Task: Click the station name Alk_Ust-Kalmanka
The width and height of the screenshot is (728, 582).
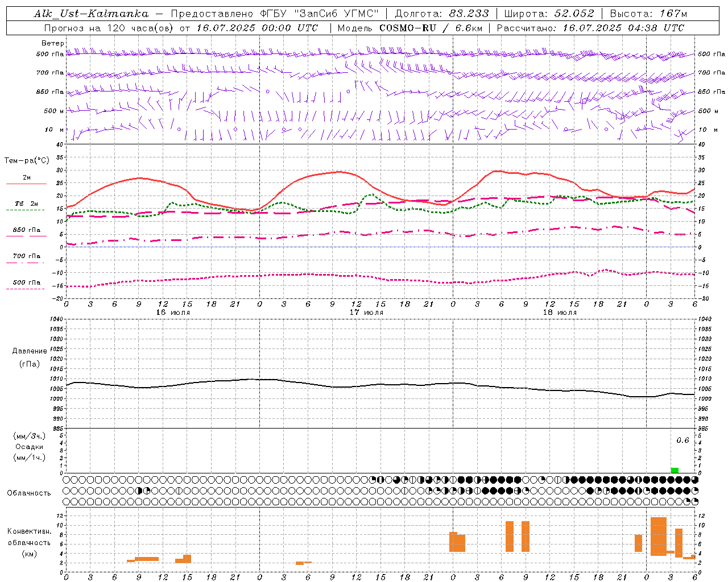Action: click(91, 14)
